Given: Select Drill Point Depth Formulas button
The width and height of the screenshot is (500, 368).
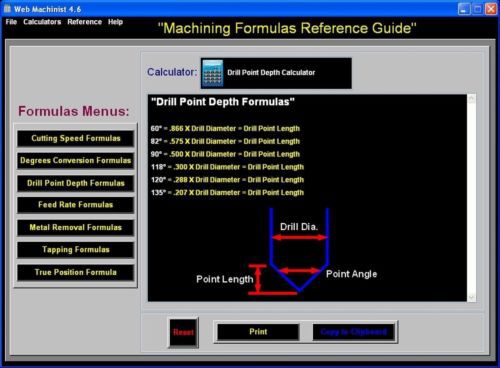Looking at the screenshot, I should coord(76,183).
